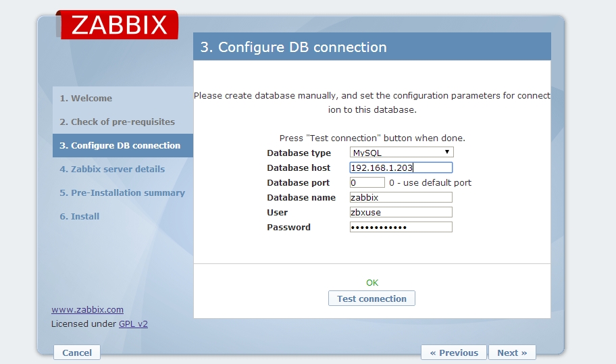Focus the Database port field

click(367, 182)
